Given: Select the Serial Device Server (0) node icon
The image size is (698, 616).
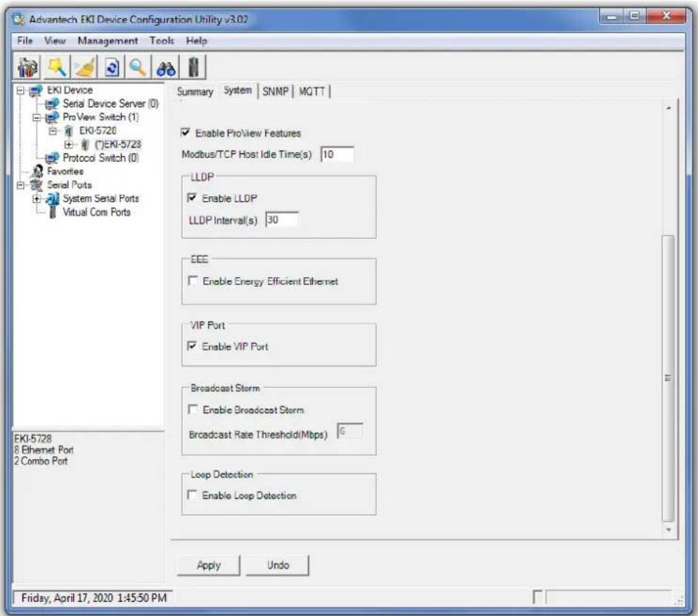Looking at the screenshot, I should point(52,104).
